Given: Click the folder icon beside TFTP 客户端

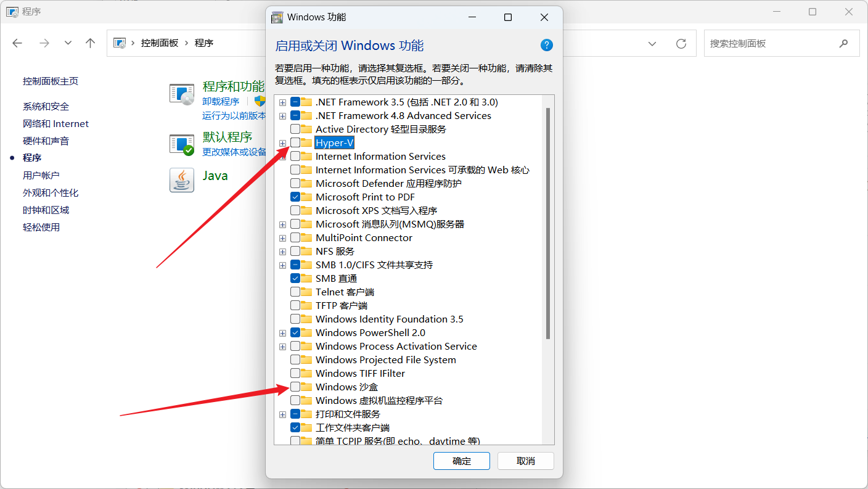Looking at the screenshot, I should coord(306,305).
